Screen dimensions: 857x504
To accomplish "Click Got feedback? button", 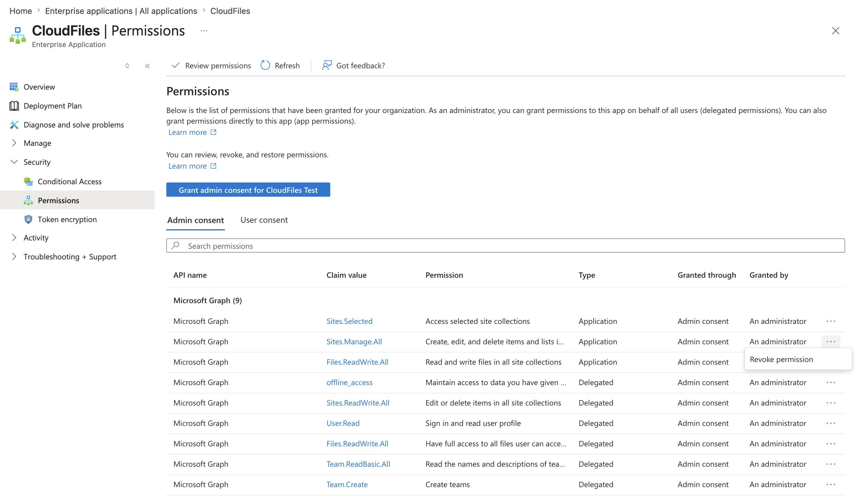I will point(353,65).
